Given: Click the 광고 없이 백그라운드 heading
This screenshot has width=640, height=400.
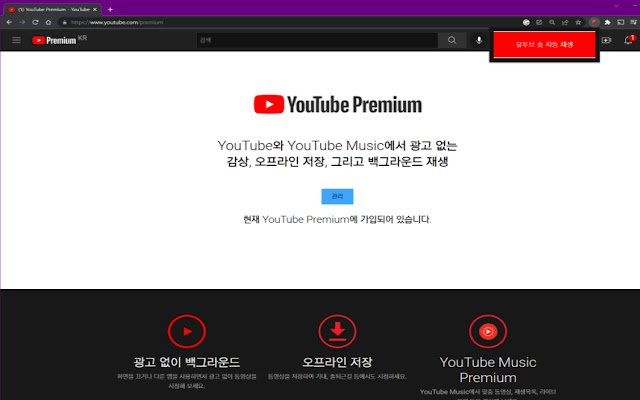Looking at the screenshot, I should click(x=187, y=362).
